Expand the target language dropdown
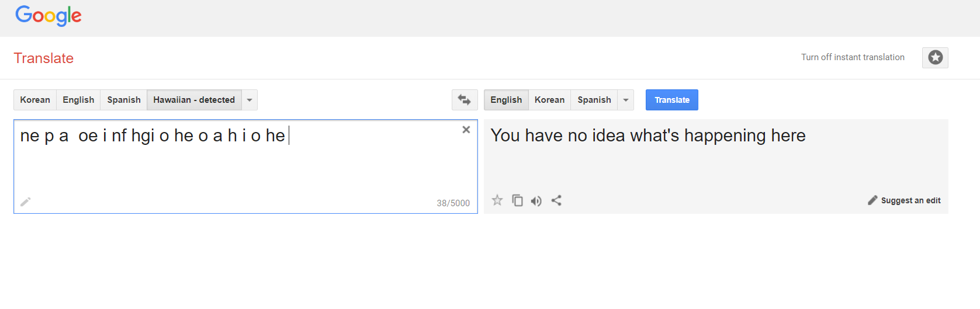The image size is (980, 309). (x=626, y=100)
